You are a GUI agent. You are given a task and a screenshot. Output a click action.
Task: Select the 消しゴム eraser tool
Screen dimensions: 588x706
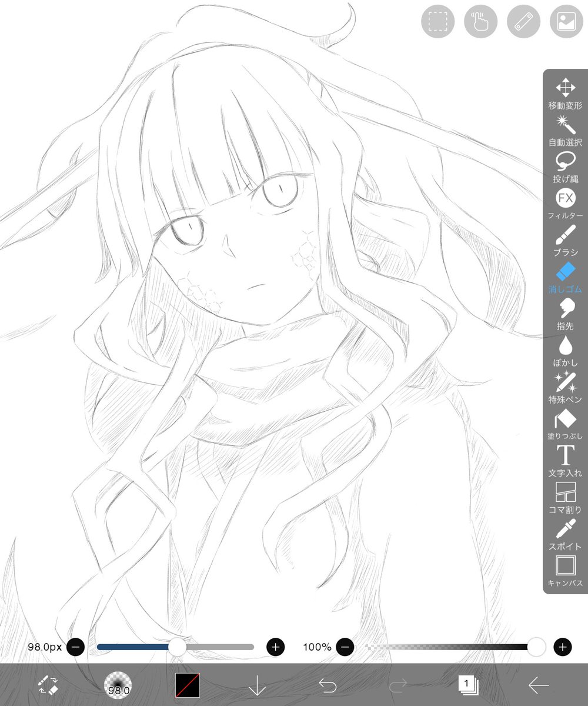coord(566,278)
